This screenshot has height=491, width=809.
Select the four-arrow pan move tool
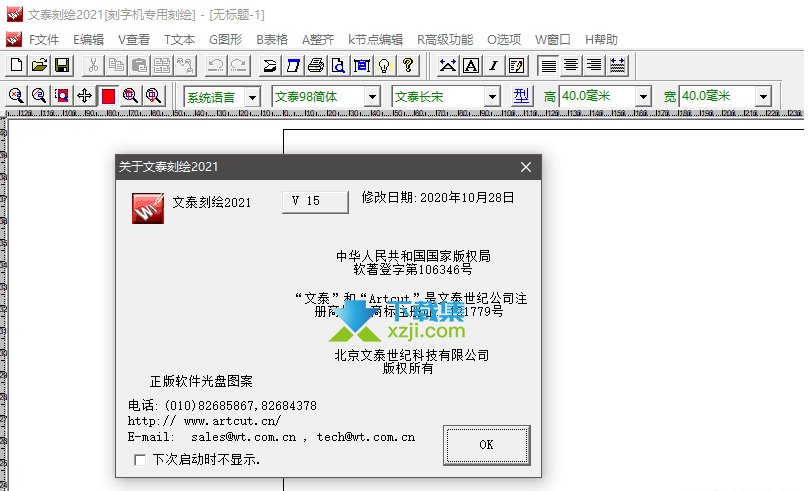pyautogui.click(x=85, y=95)
